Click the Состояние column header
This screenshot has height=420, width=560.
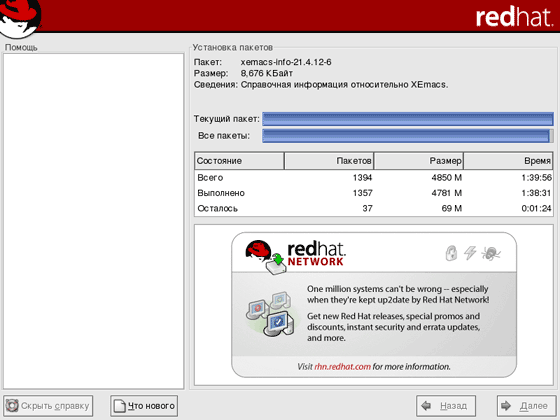(x=239, y=161)
